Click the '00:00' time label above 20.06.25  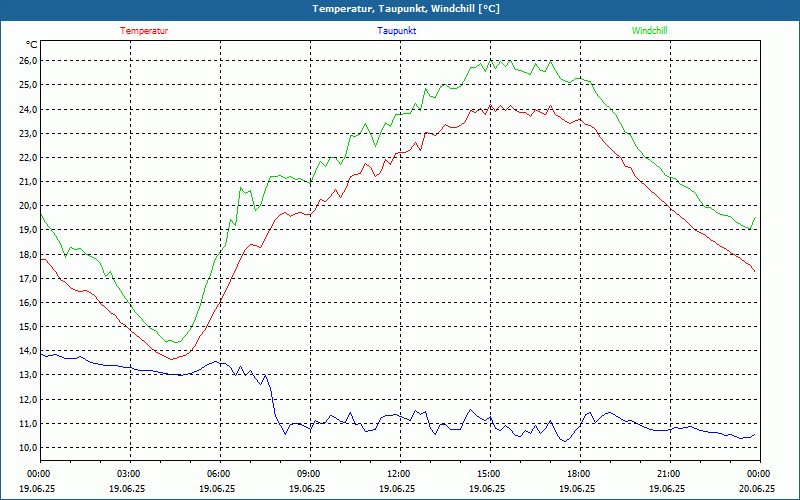(x=758, y=474)
